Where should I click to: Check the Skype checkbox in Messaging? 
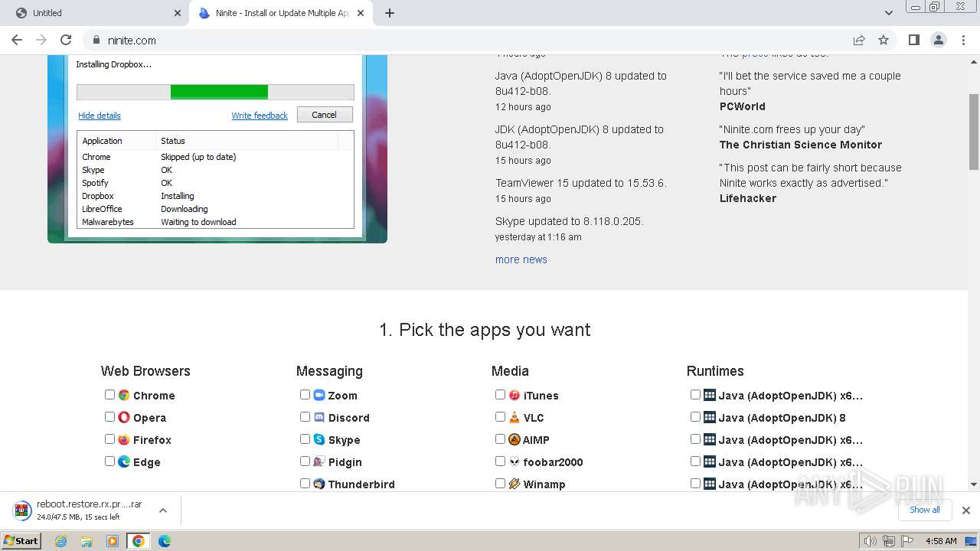click(305, 439)
